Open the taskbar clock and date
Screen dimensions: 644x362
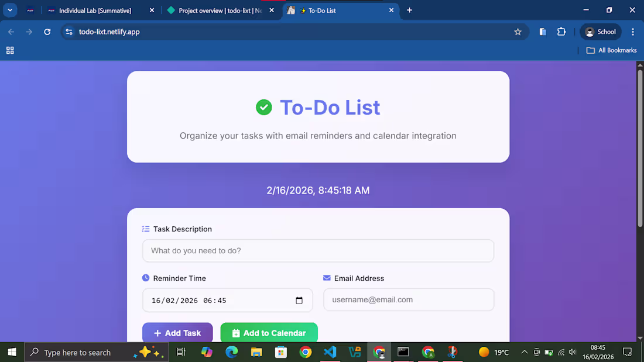point(598,352)
